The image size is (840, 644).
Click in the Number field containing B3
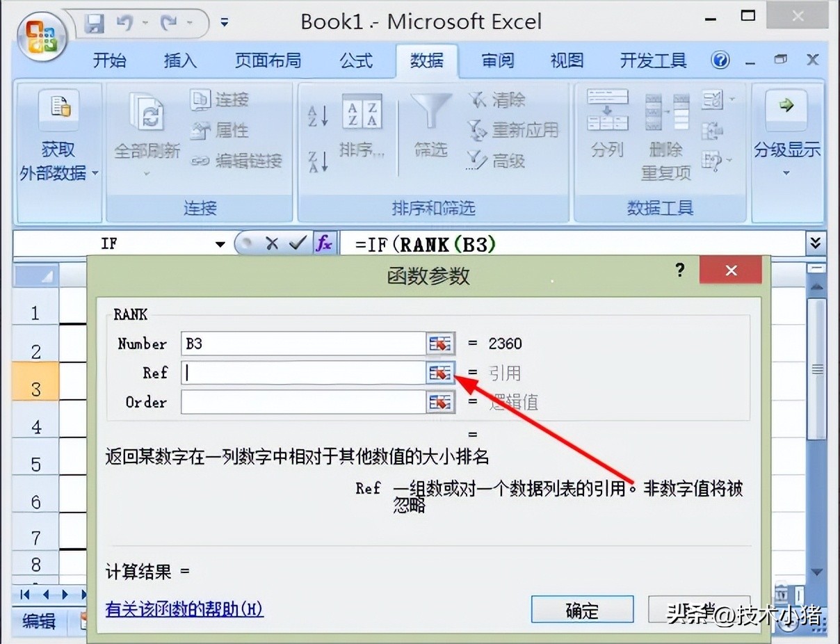(303, 344)
